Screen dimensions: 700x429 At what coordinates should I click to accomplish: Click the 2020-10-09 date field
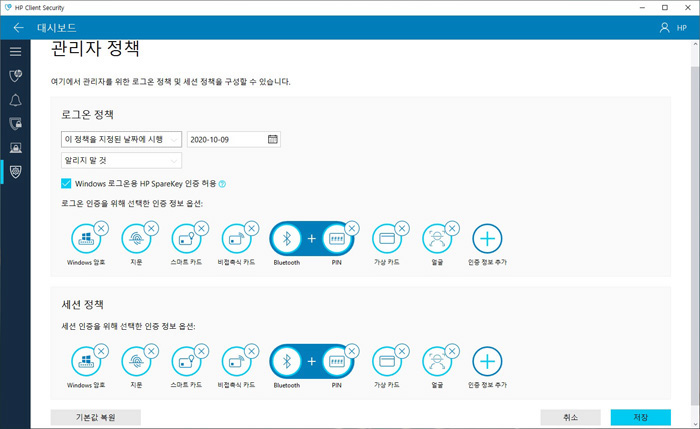[x=225, y=139]
